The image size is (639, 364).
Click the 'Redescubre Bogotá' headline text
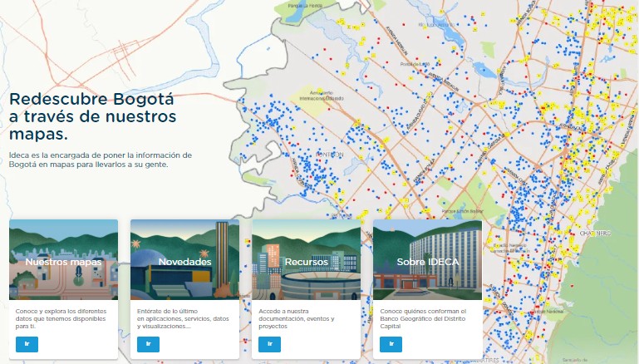click(x=92, y=116)
